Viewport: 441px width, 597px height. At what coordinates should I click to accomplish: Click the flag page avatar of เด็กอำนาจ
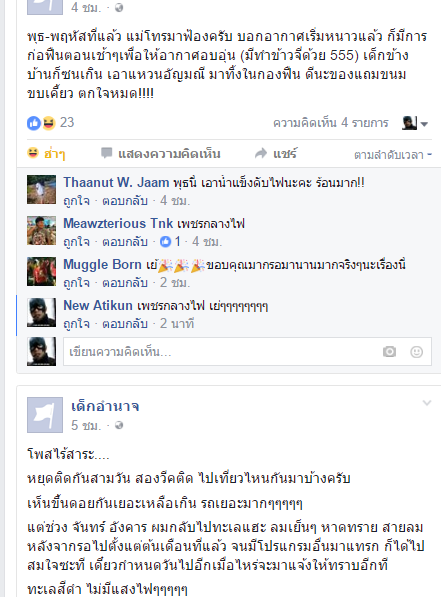tap(45, 415)
